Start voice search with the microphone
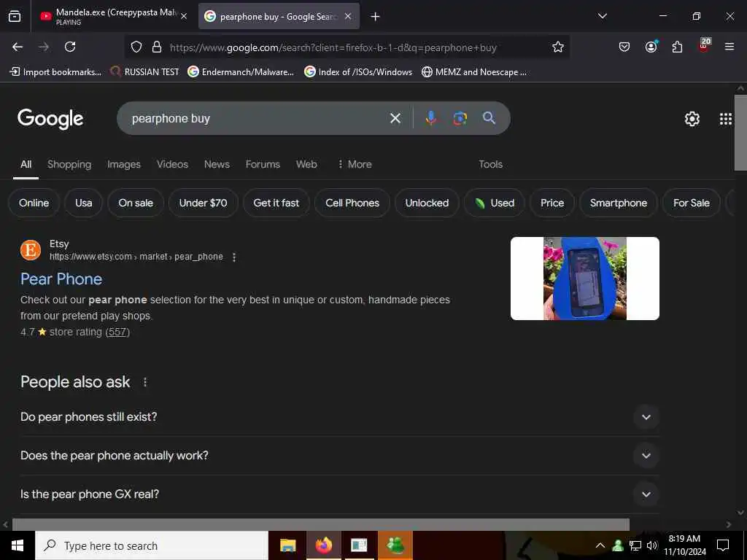747x560 pixels. click(430, 118)
